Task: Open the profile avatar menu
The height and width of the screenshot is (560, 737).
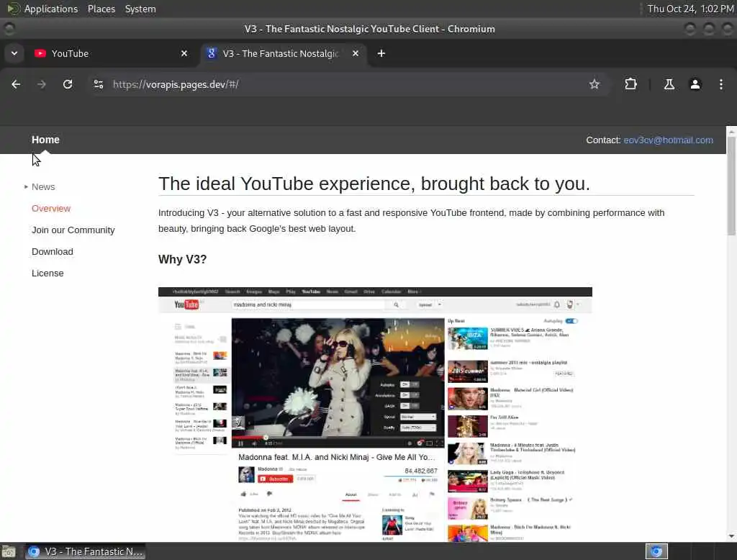Action: [695, 84]
